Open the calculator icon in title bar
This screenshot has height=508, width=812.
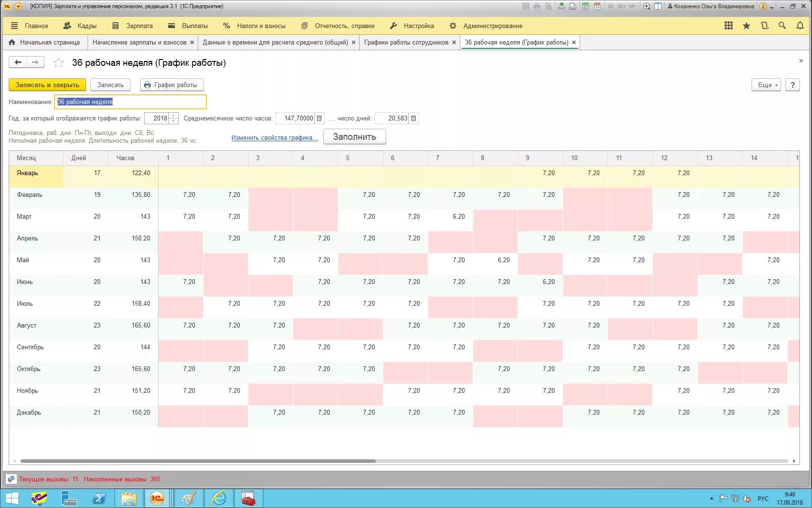(585, 6)
